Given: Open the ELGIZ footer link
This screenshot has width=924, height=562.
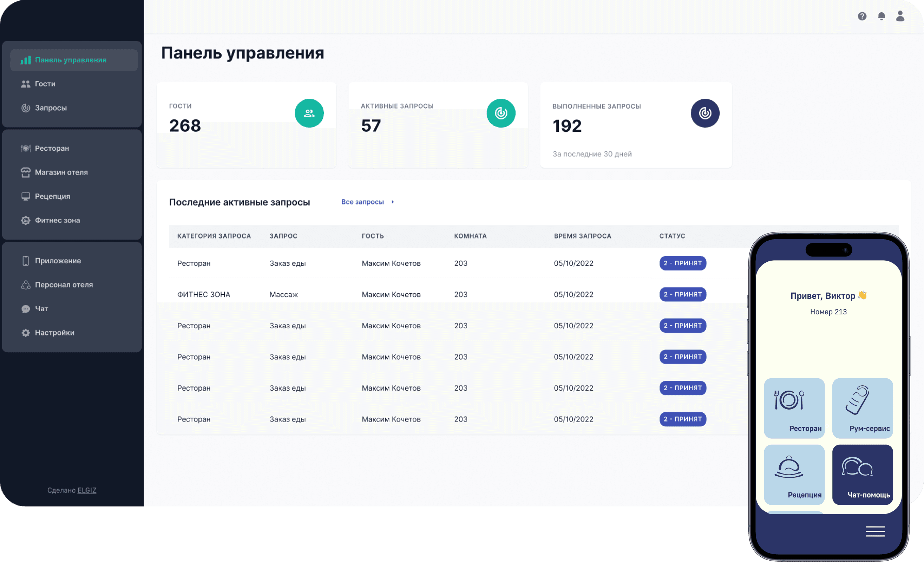Looking at the screenshot, I should point(87,490).
